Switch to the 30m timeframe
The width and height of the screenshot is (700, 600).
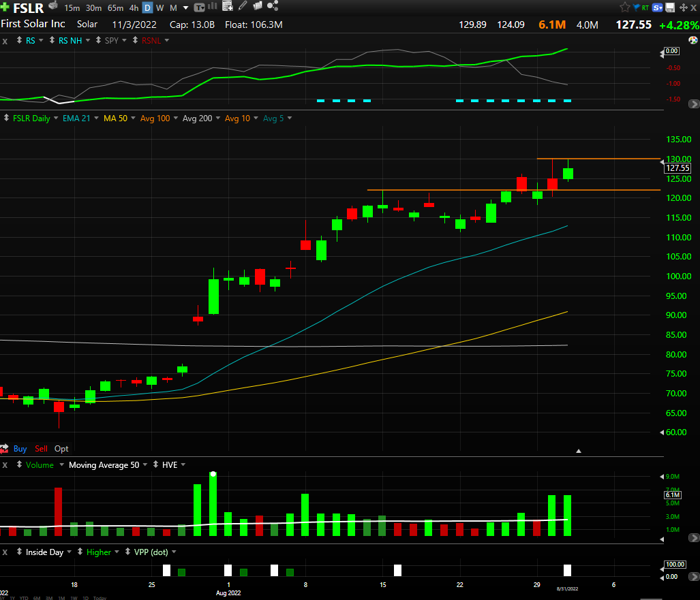click(94, 8)
